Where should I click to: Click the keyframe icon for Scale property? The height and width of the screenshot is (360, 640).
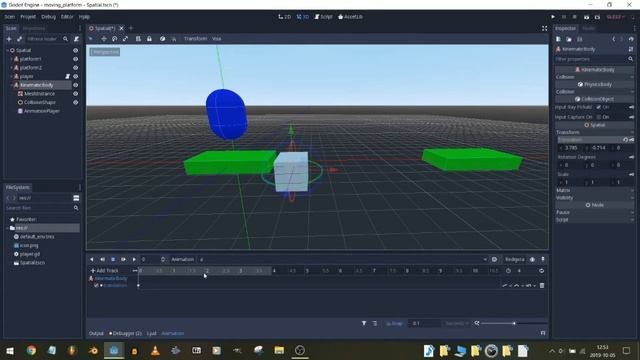(x=631, y=174)
